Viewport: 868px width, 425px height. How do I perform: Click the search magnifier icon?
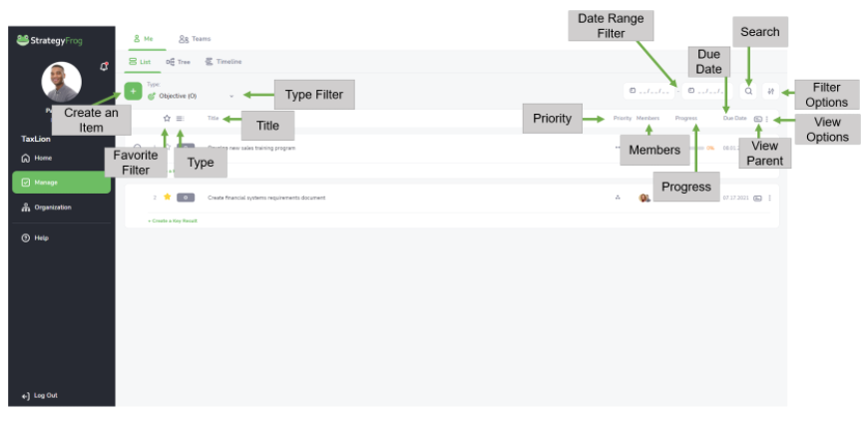point(748,92)
